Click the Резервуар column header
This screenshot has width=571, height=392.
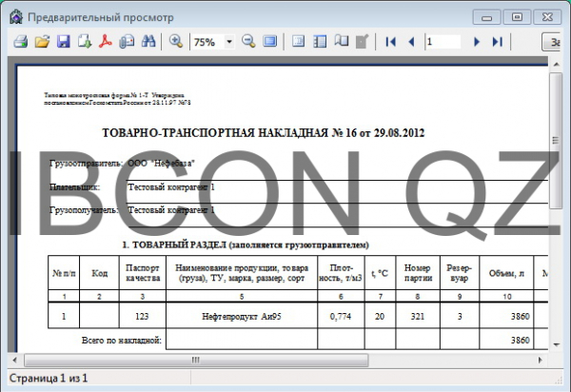[460, 273]
